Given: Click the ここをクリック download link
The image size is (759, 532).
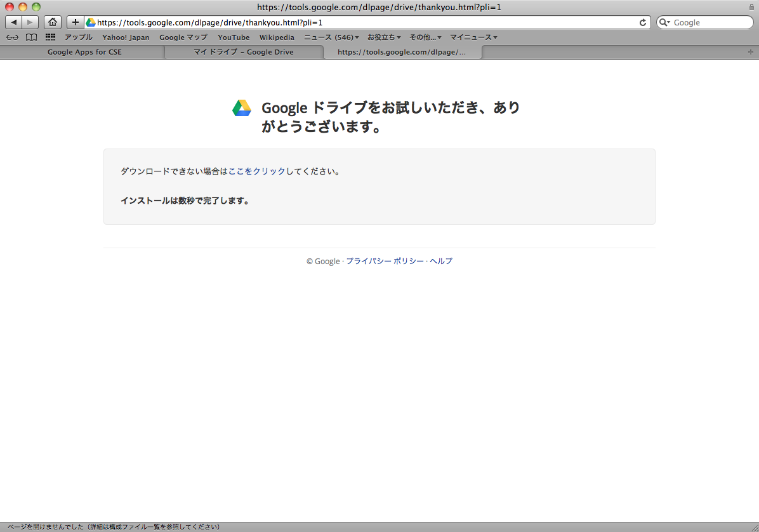Looking at the screenshot, I should tap(257, 171).
